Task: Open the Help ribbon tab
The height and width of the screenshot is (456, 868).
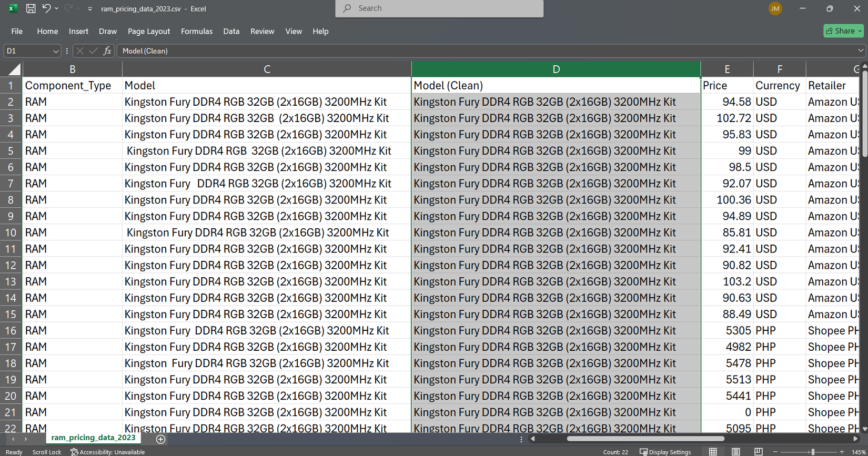Action: (x=320, y=32)
